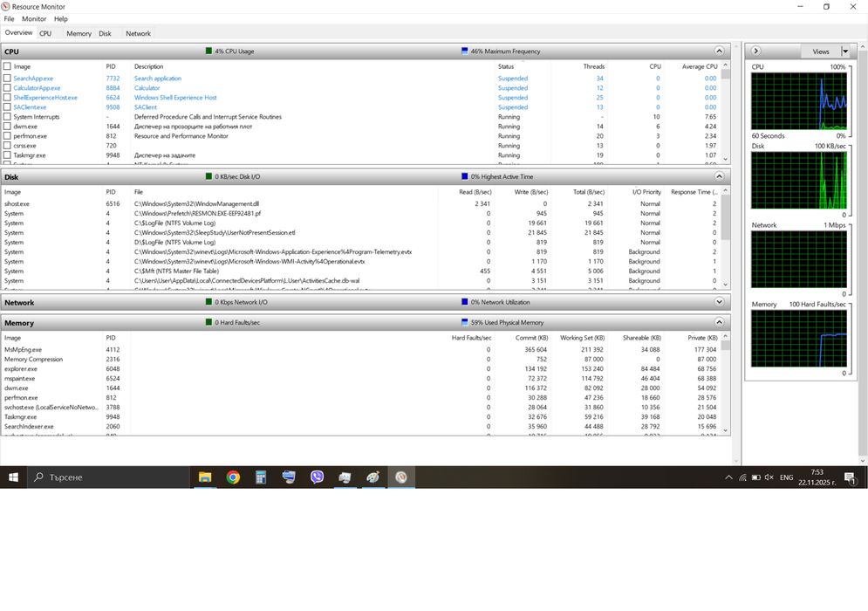Click the Resource Monitor title bar icon
868x611 pixels.
(5, 7)
